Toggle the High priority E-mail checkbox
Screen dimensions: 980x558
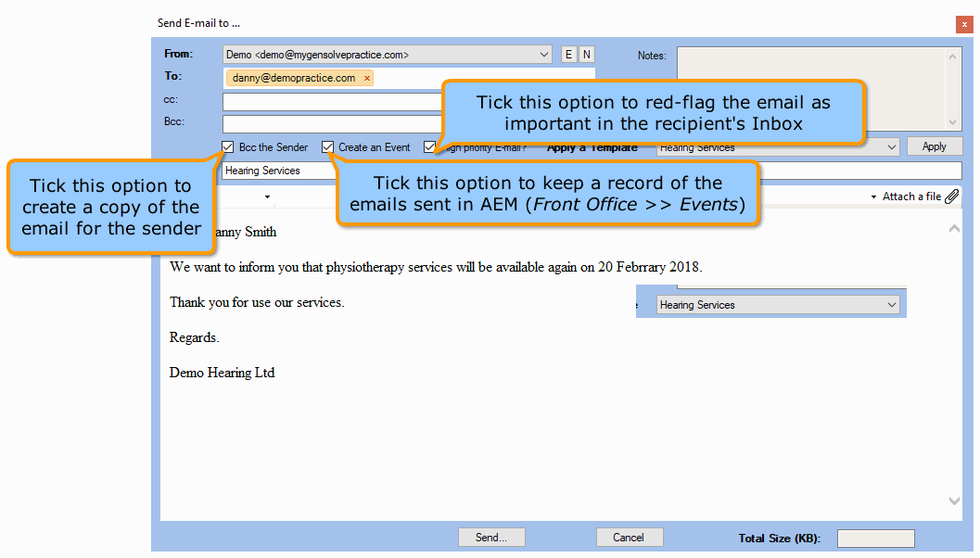pyautogui.click(x=429, y=146)
